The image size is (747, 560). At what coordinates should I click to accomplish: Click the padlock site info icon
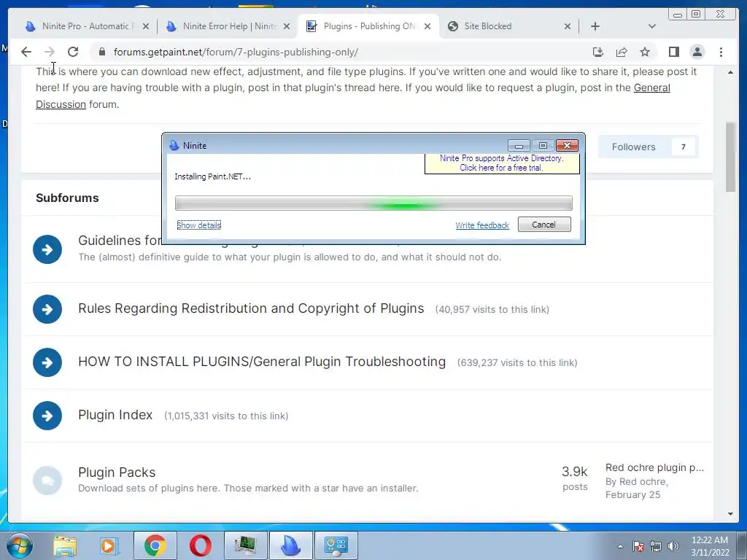102,52
